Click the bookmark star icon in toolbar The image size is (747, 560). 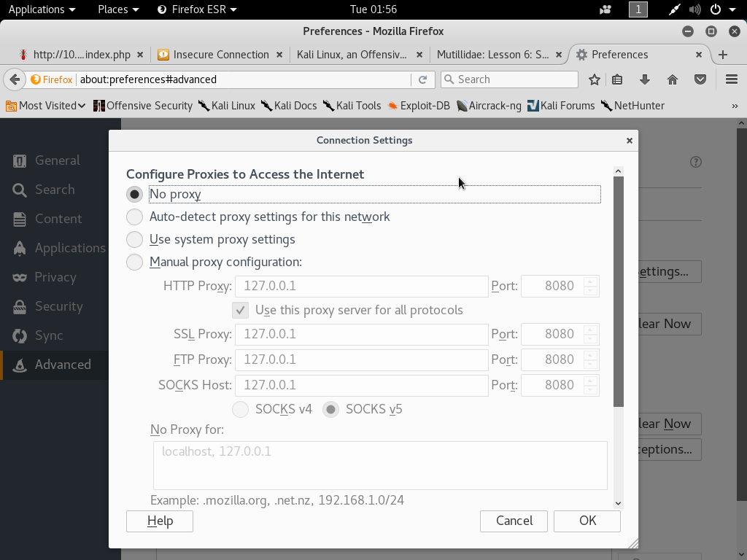tap(595, 79)
